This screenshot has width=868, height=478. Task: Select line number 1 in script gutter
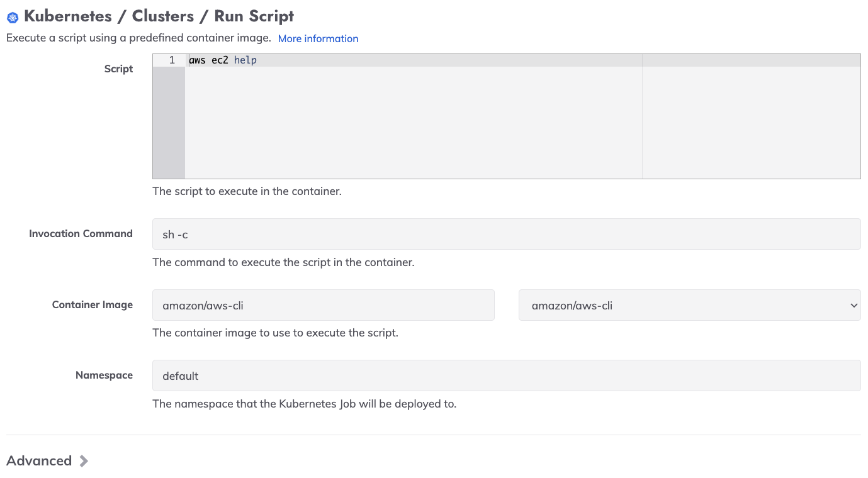(x=172, y=60)
